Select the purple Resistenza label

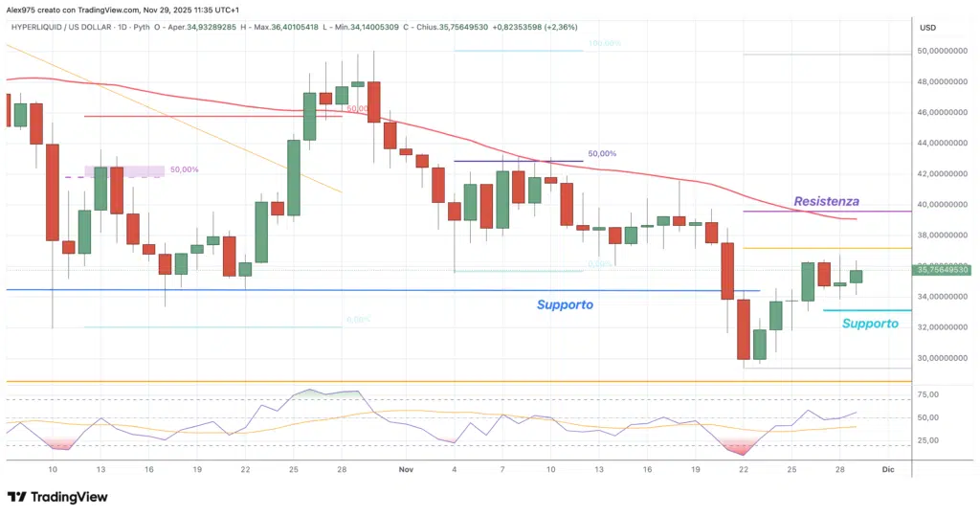point(826,202)
